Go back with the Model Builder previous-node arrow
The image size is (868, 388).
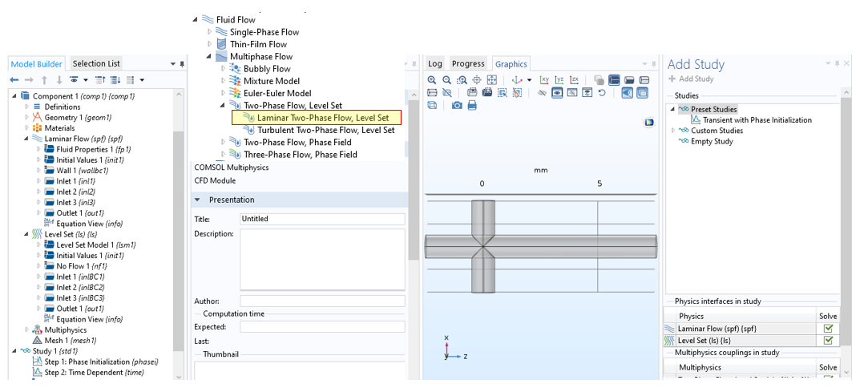coord(14,80)
